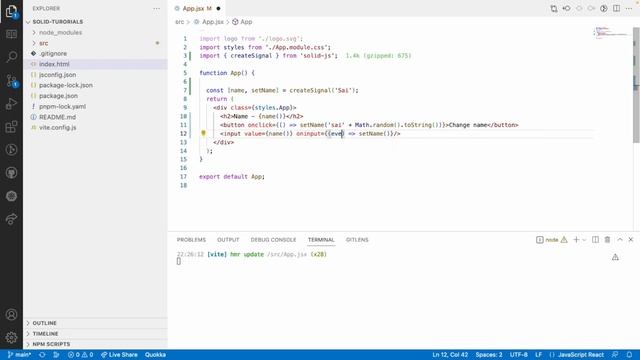Click the split editor right icon
Image resolution: width=640 pixels, height=360 pixels.
[x=616, y=8]
